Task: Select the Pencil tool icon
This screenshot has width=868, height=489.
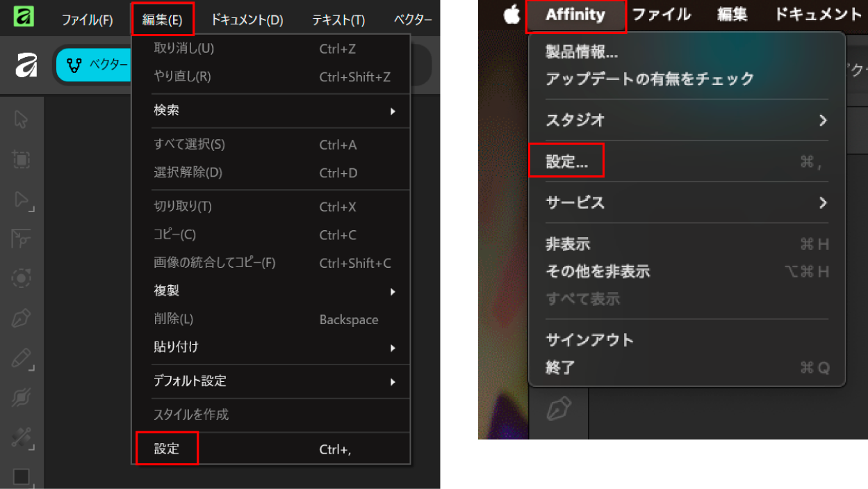Action: (x=23, y=360)
